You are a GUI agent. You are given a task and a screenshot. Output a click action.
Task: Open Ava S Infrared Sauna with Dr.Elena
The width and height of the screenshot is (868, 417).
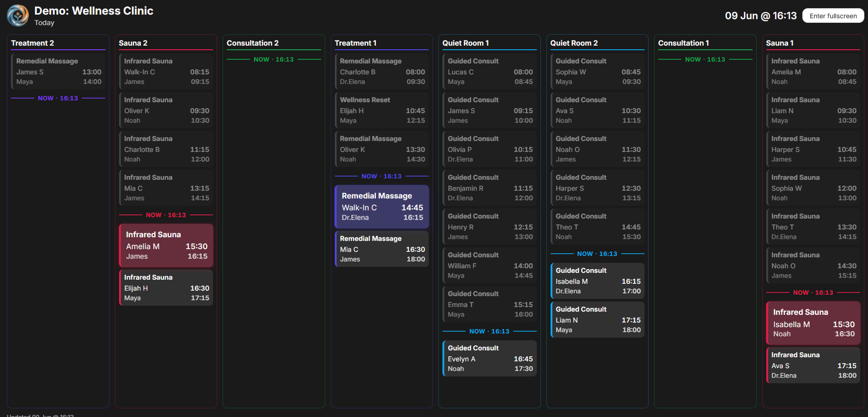pos(813,365)
